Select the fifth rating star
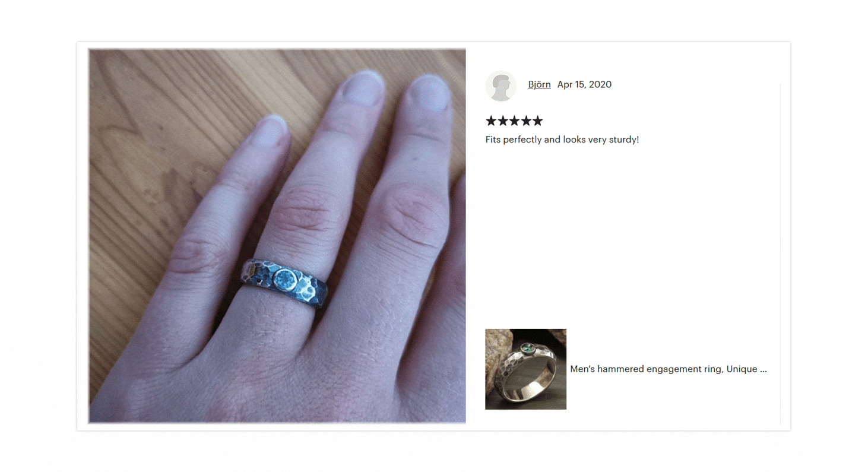The image size is (868, 472). coord(537,121)
